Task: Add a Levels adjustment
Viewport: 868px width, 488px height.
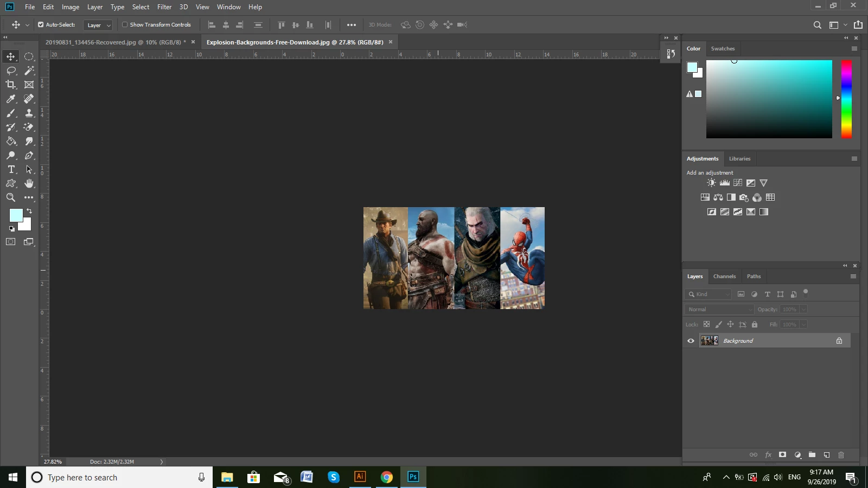Action: point(724,183)
